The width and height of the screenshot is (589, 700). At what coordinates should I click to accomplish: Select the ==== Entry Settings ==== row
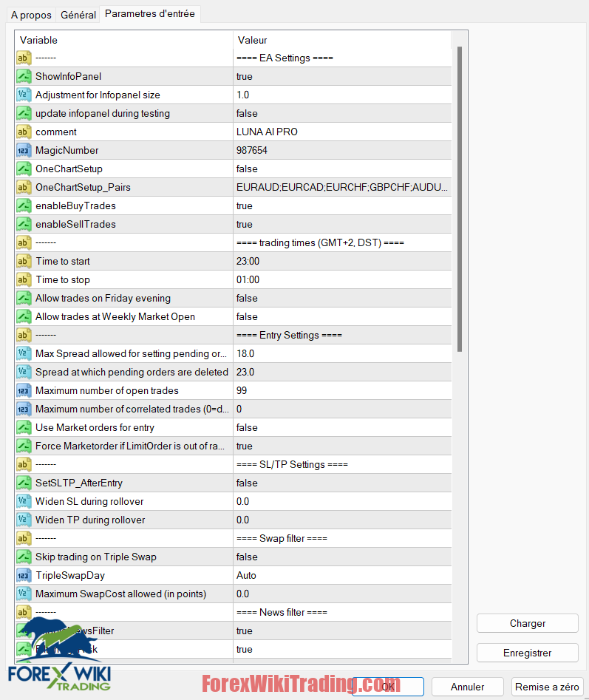pyautogui.click(x=234, y=336)
